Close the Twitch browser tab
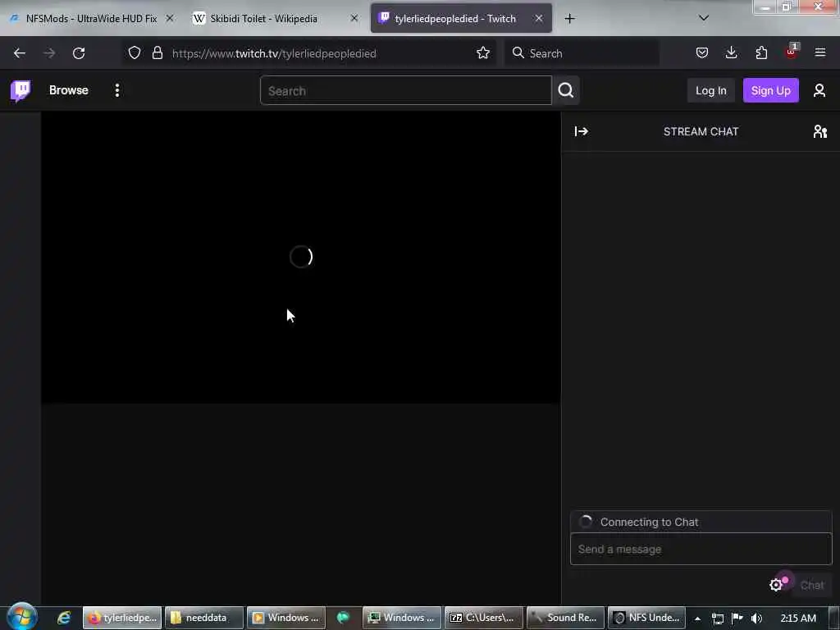Screen dimensions: 840x630 tap(539, 19)
